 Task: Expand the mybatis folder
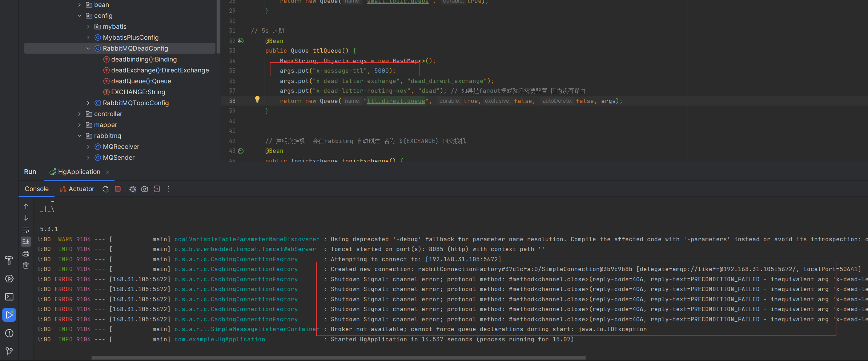[x=88, y=27]
